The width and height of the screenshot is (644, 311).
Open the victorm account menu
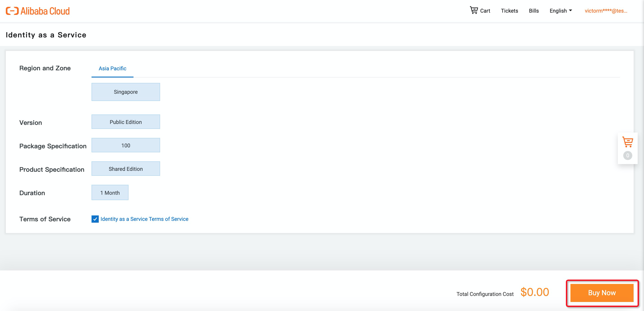click(x=606, y=11)
